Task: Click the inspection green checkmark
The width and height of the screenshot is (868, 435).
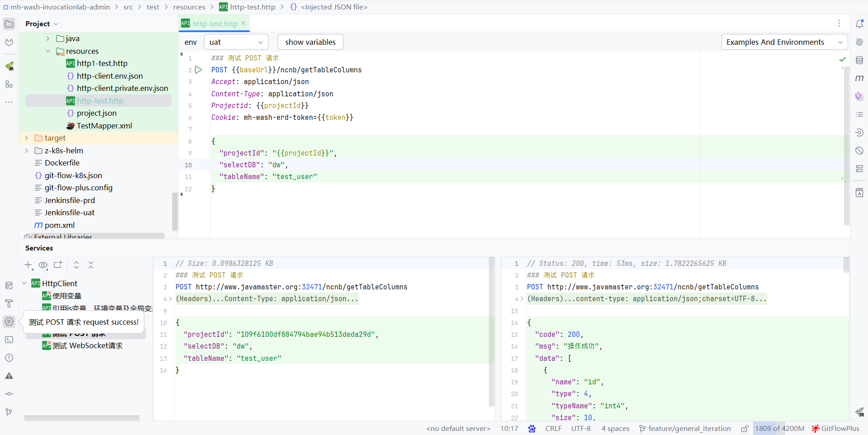Action: click(842, 59)
